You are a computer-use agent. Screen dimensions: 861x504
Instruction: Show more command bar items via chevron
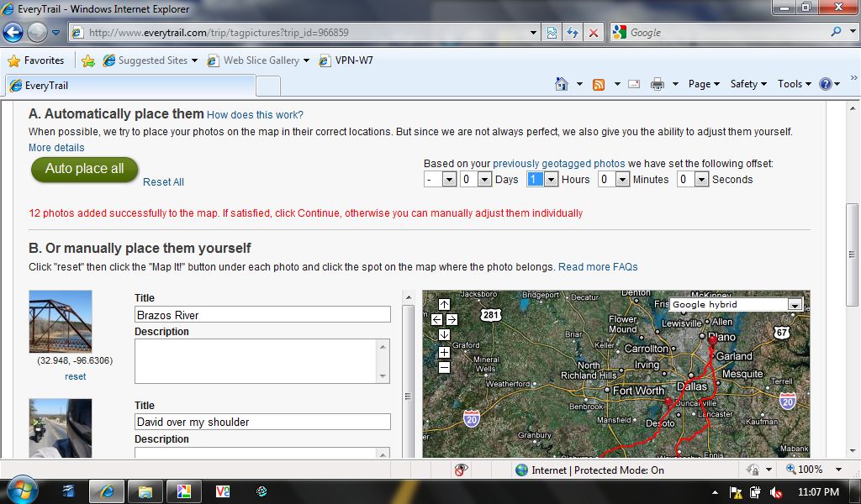click(x=853, y=78)
